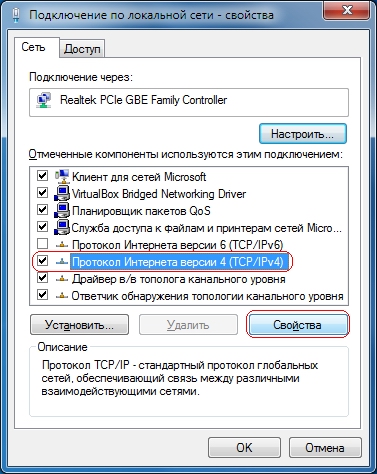Click the Ответчик обнаружения топологии icon
377x474 pixels.
coord(62,296)
